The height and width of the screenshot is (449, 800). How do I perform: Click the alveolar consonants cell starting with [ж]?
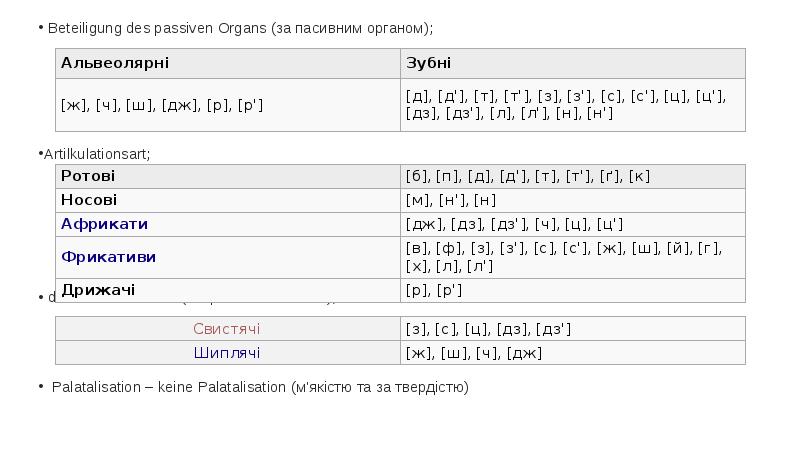(x=228, y=105)
